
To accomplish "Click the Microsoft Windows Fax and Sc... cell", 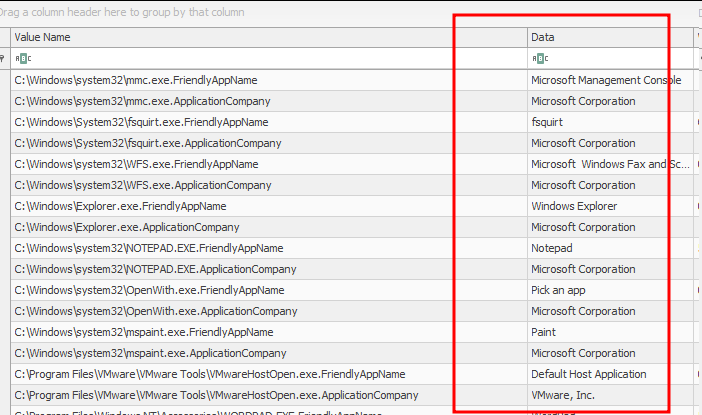I will pos(610,164).
